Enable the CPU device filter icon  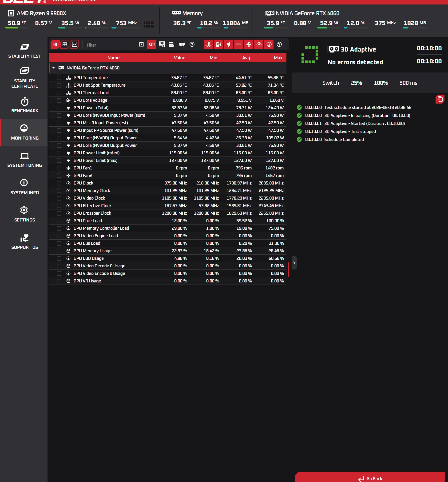(141, 45)
